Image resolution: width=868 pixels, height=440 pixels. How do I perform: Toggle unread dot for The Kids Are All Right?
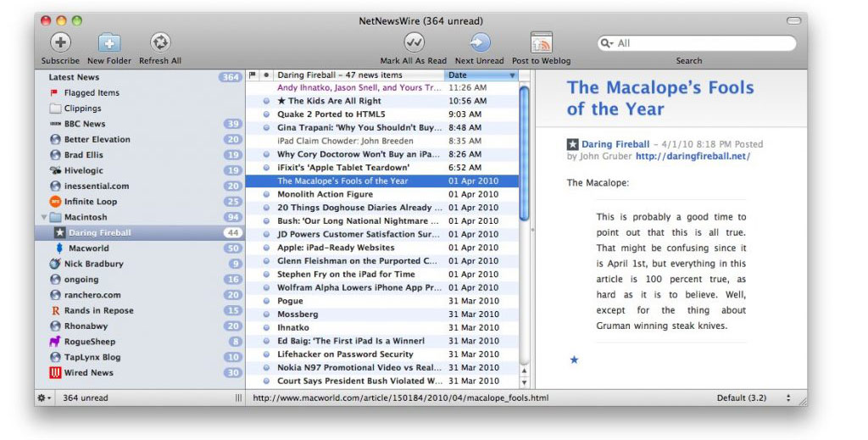266,101
